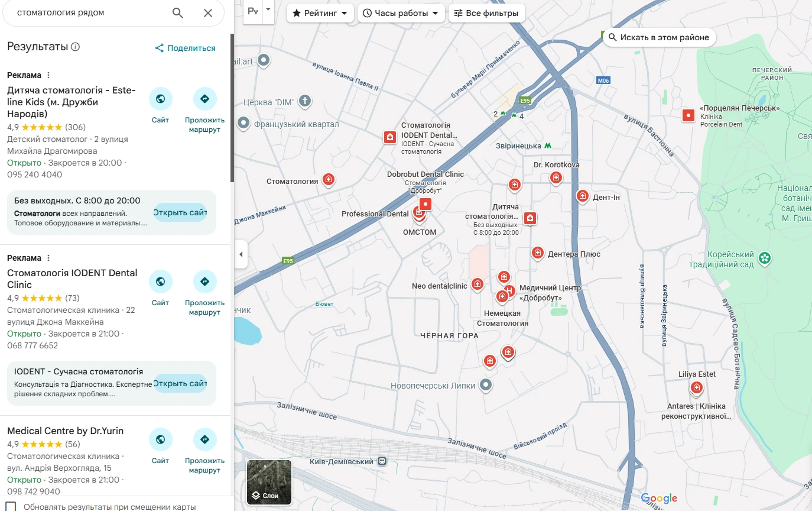Click the Корейський традиційний сад park marker

click(x=765, y=258)
